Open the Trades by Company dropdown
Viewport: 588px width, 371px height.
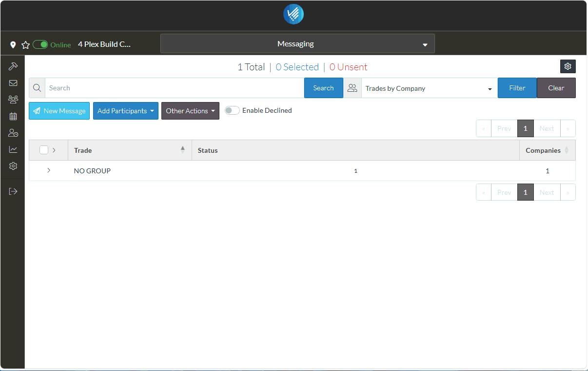[429, 88]
